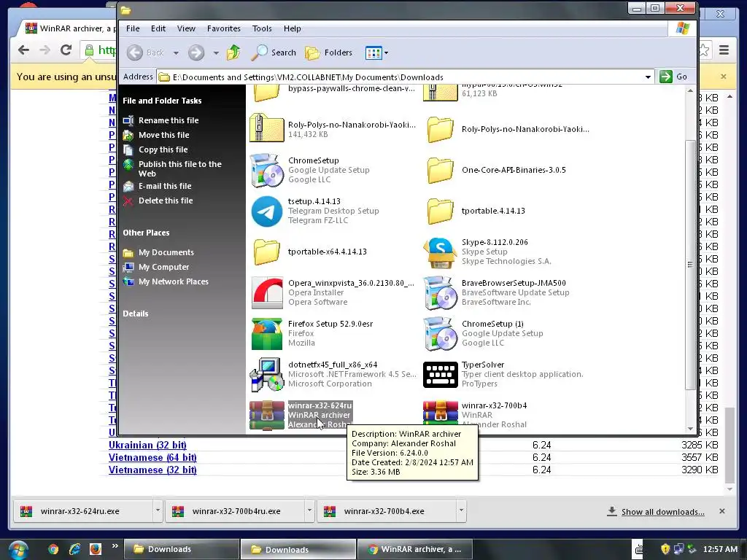Open the Tools menu

click(x=262, y=28)
